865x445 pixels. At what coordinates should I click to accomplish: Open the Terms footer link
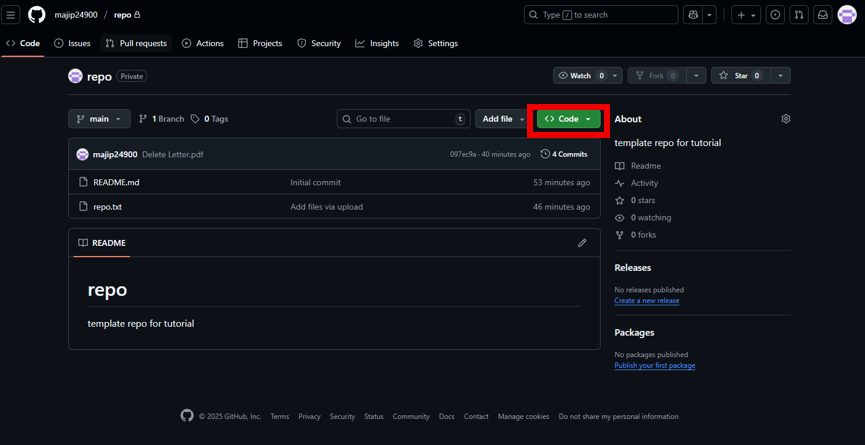[x=280, y=416]
